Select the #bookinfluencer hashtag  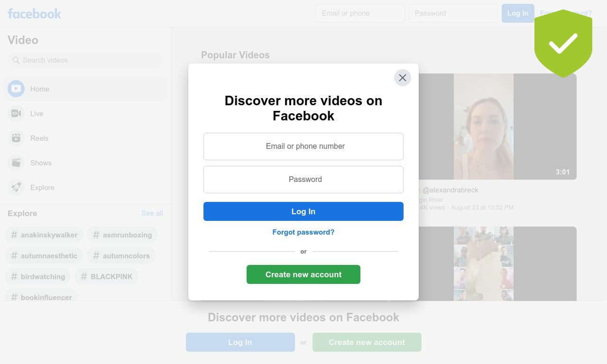(x=41, y=296)
